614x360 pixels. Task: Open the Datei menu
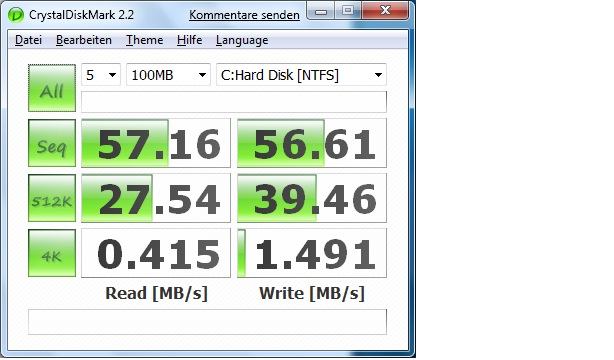click(28, 40)
